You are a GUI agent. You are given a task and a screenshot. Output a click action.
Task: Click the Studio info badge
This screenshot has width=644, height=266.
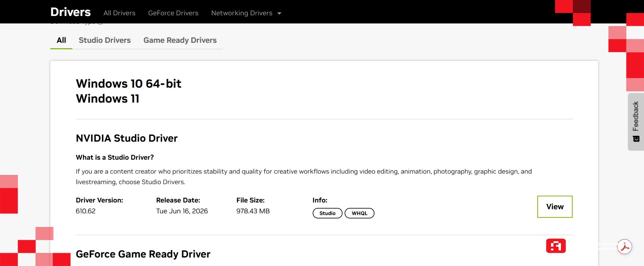[327, 213]
